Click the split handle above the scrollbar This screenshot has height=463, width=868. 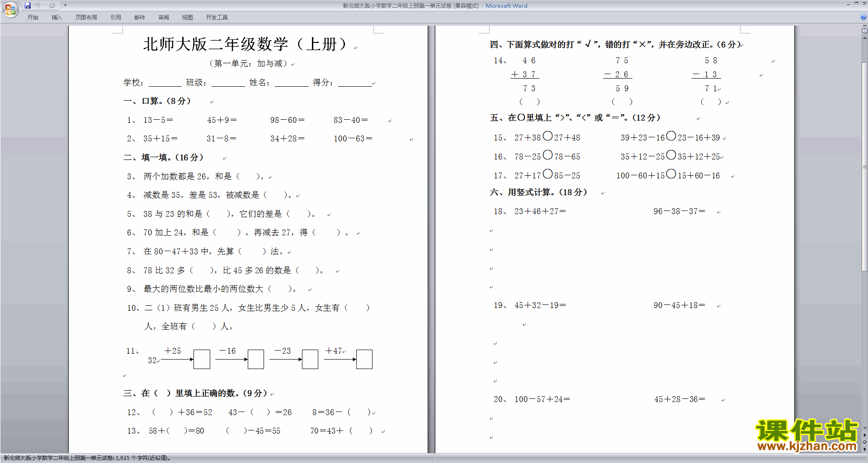[865, 26]
